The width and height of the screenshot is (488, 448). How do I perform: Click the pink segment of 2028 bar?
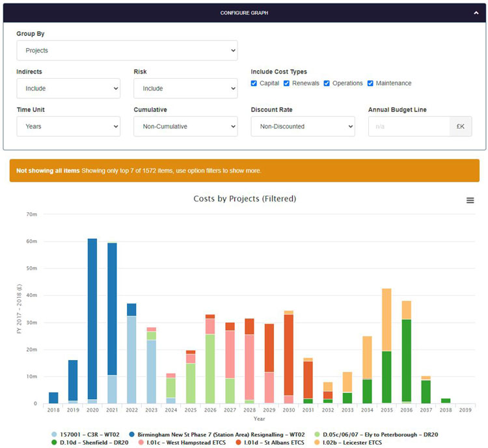point(249,367)
